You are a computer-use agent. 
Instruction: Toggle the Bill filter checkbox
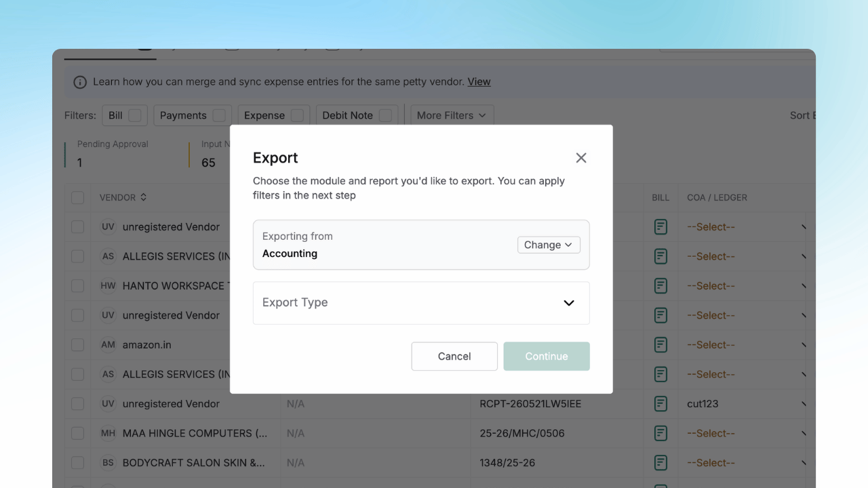pyautogui.click(x=135, y=115)
